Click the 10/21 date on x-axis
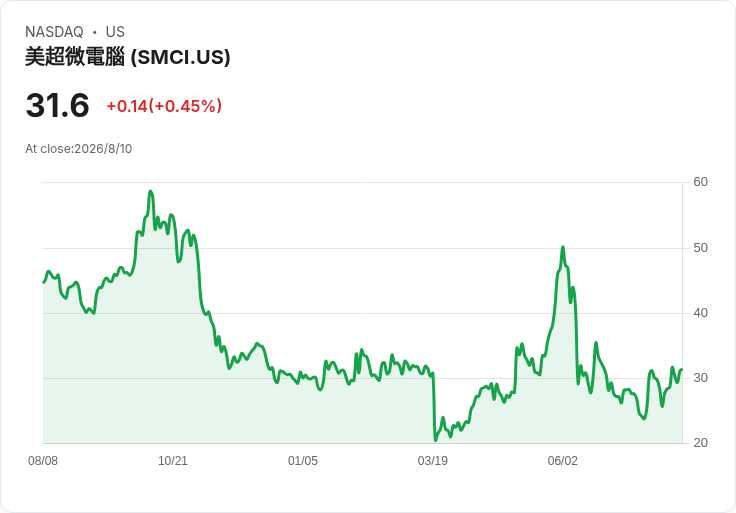The width and height of the screenshot is (736, 513). pyautogui.click(x=173, y=461)
